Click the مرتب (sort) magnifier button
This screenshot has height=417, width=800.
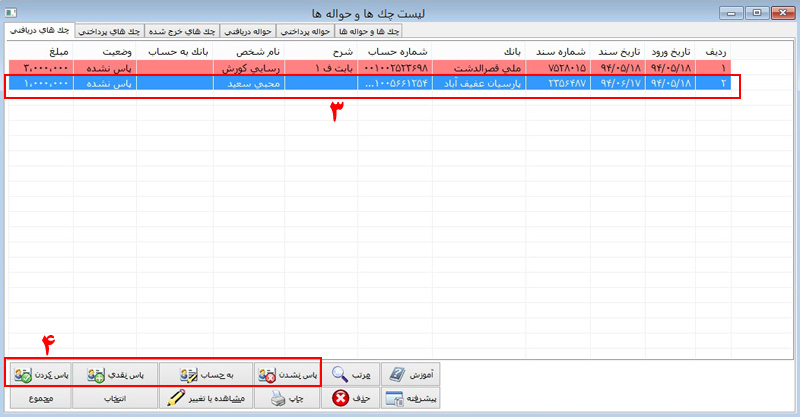point(349,374)
